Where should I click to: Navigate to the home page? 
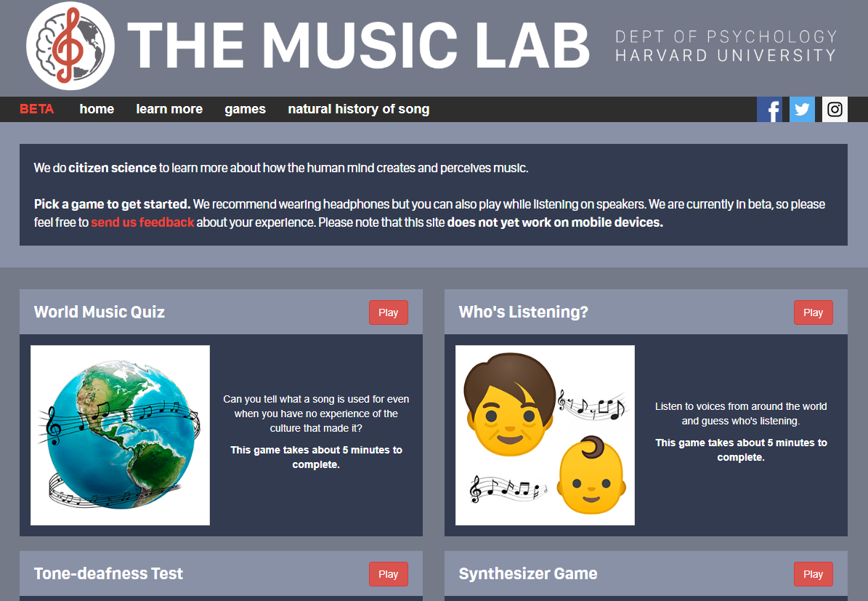[97, 109]
